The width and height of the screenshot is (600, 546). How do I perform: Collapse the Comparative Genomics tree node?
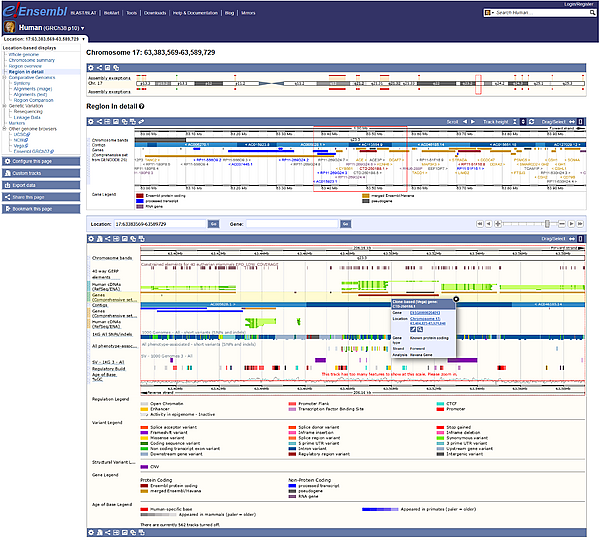[4, 79]
